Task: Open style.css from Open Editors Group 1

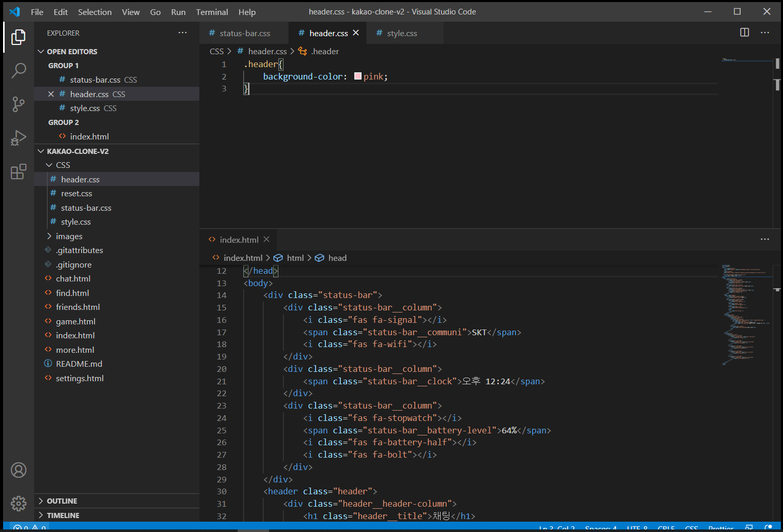Action: (117, 108)
